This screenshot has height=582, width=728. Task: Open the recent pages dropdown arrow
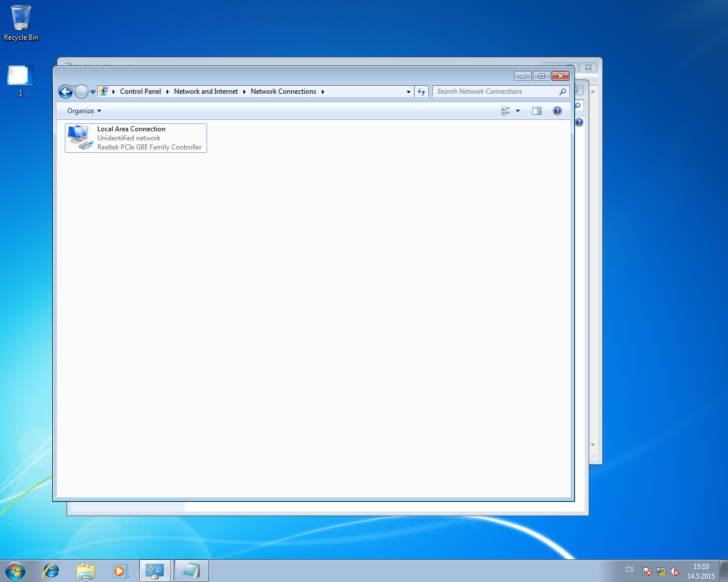pyautogui.click(x=93, y=92)
